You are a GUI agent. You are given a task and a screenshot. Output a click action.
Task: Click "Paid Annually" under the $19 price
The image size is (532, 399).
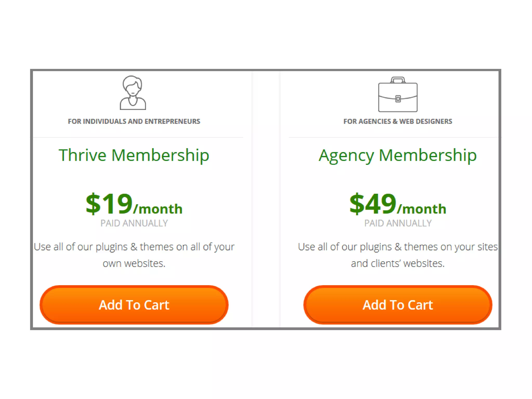134,223
